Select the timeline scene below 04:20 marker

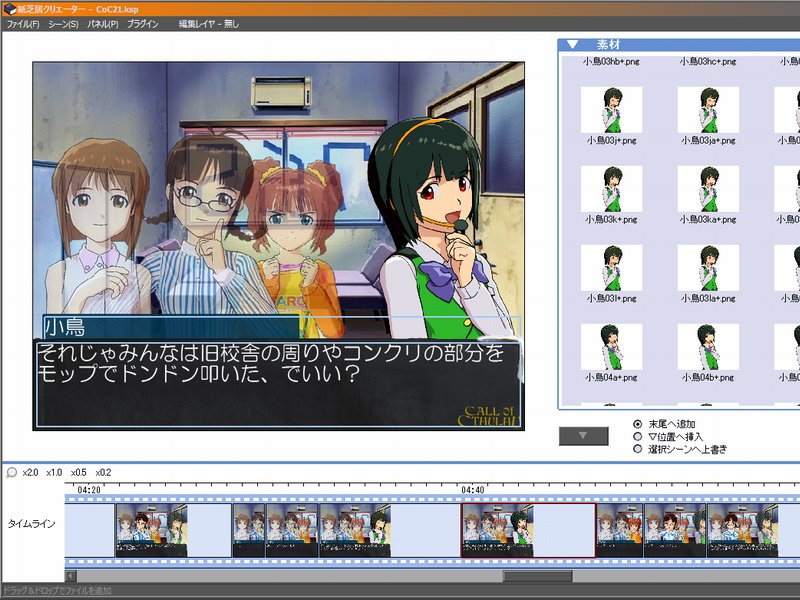173,531
